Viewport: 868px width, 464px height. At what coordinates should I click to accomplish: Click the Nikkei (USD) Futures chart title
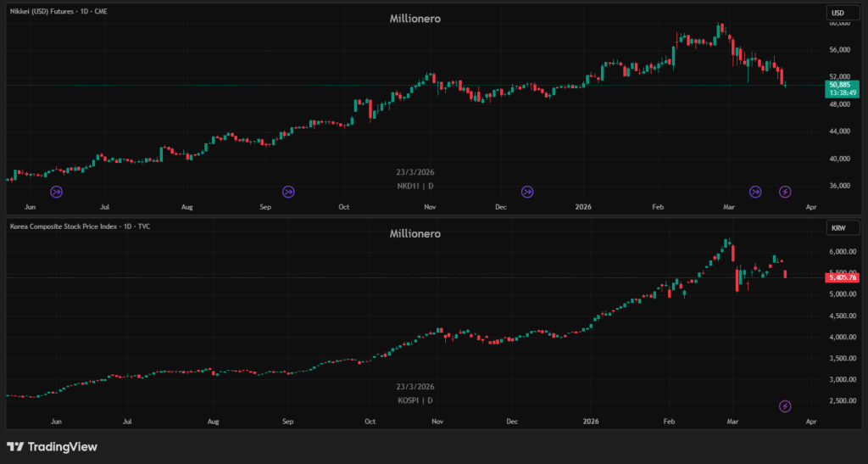[x=59, y=11]
